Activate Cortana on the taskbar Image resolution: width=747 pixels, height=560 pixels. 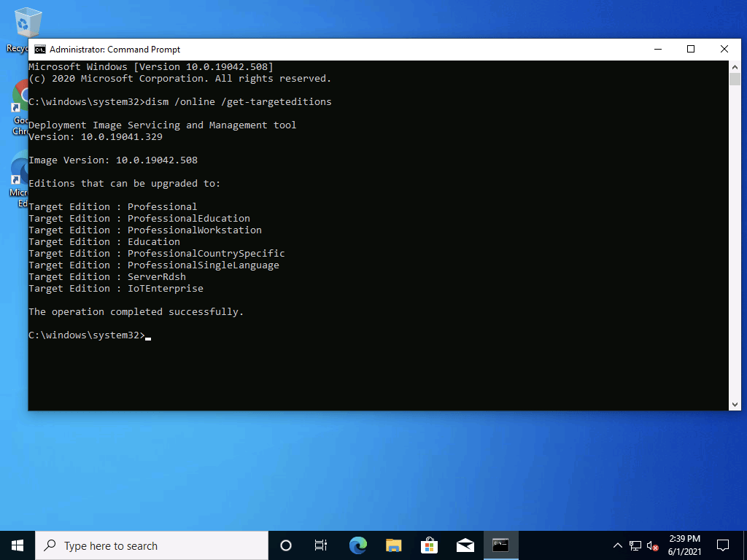[285, 545]
